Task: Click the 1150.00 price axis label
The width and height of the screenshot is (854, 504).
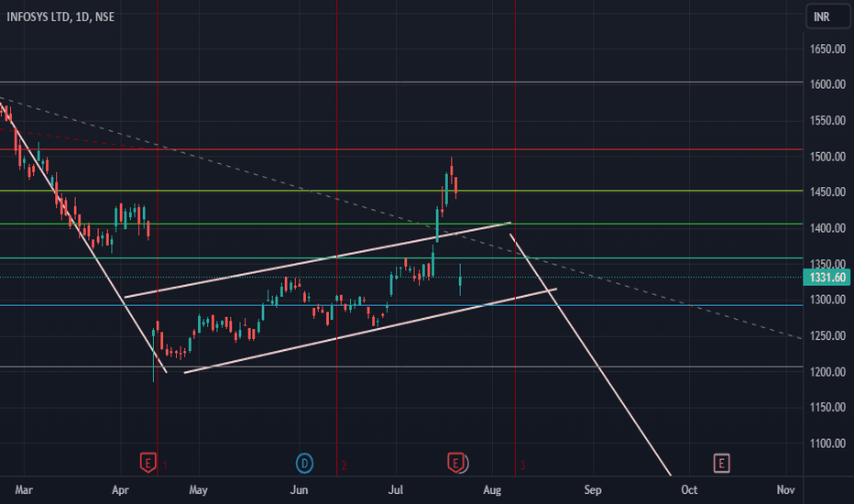Action: [x=827, y=407]
